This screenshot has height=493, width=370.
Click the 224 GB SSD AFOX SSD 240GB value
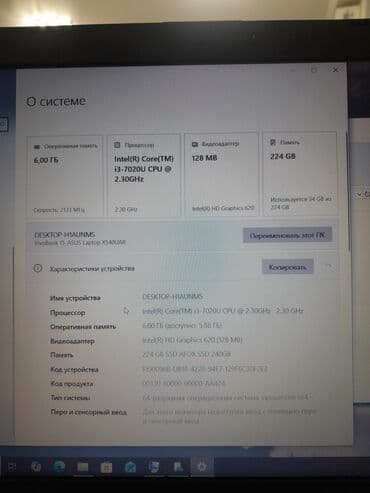tap(186, 354)
